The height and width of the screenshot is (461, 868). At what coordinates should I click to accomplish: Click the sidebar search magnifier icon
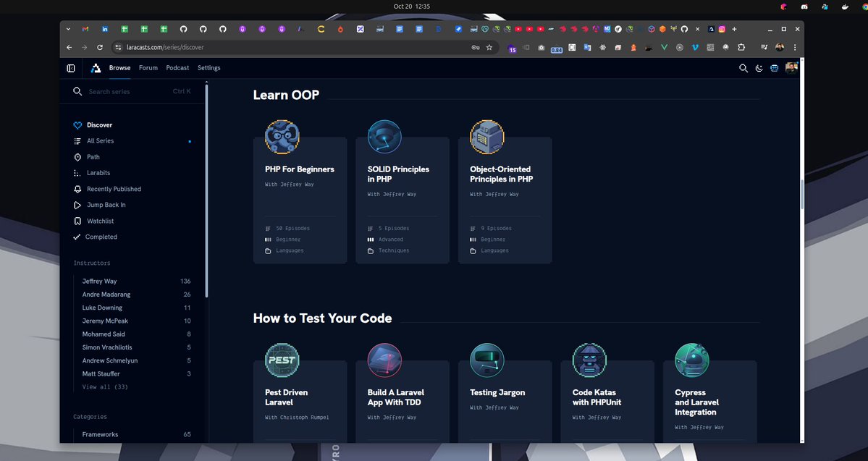coord(77,91)
